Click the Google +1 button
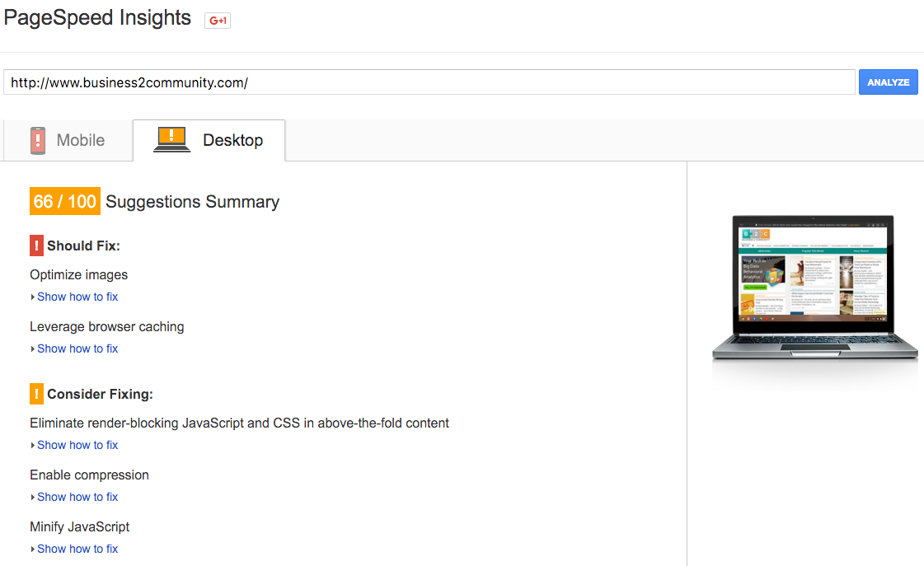924x566 pixels. [218, 21]
